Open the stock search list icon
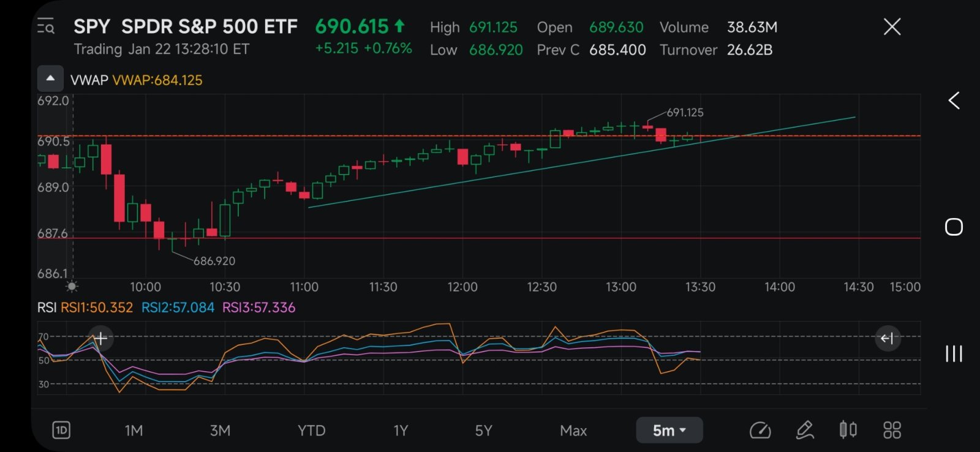 [45, 26]
